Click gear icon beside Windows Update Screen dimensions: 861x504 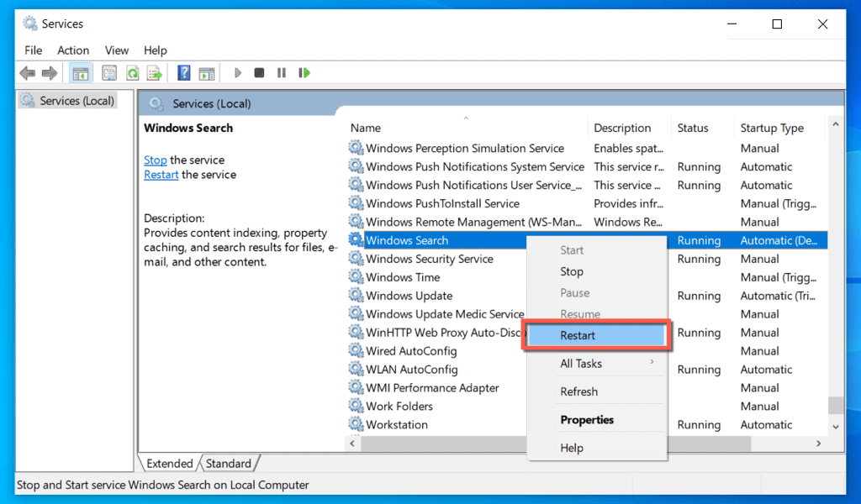tap(356, 295)
